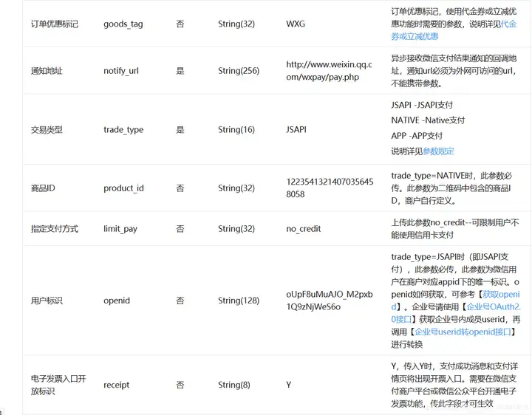This screenshot has height=415, width=532.
Task: Click 否 required flag in goods_tag row
Action: pos(180,24)
